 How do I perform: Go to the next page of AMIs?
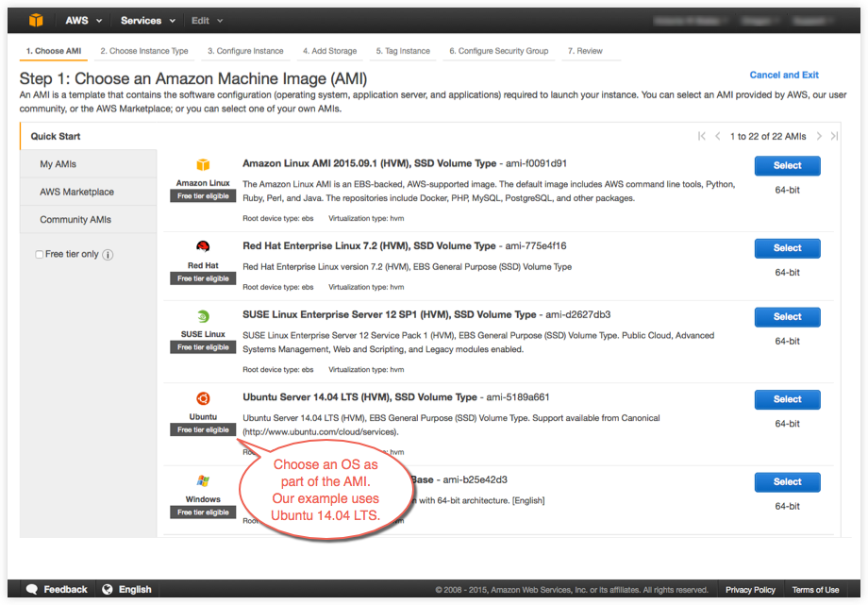pyautogui.click(x=818, y=136)
